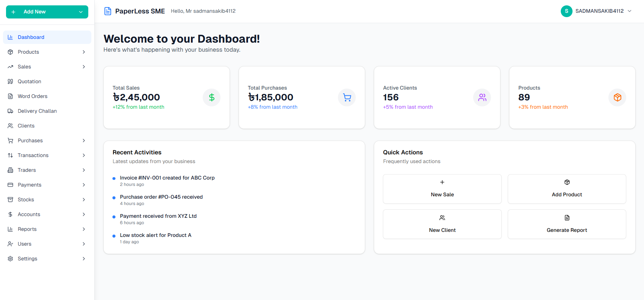644x300 pixels.
Task: Click the Generate Report button
Action: (566, 224)
